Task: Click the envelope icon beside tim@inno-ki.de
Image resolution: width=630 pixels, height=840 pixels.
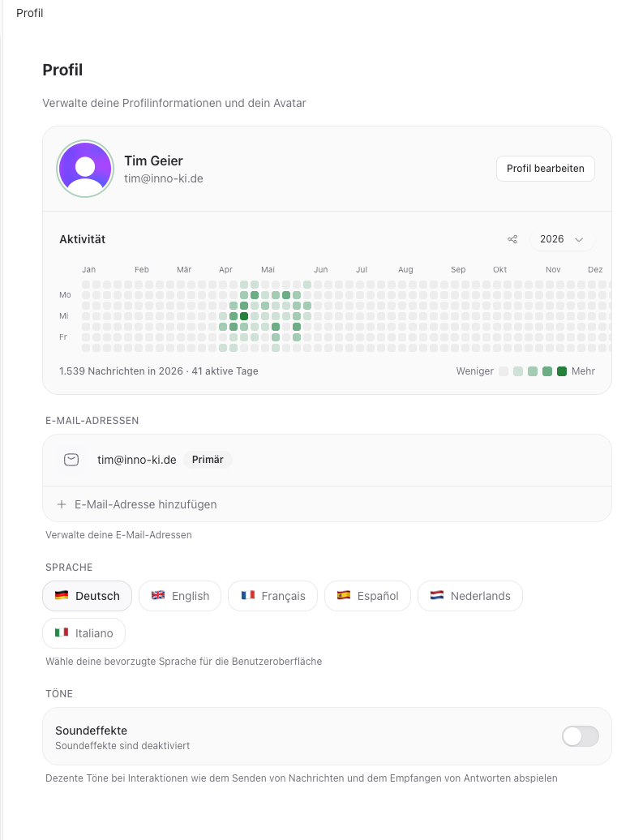Action: pyautogui.click(x=71, y=460)
